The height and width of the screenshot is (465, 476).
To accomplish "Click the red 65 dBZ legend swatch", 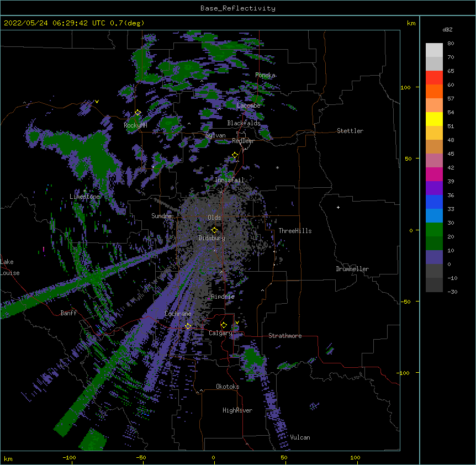I will click(434, 78).
